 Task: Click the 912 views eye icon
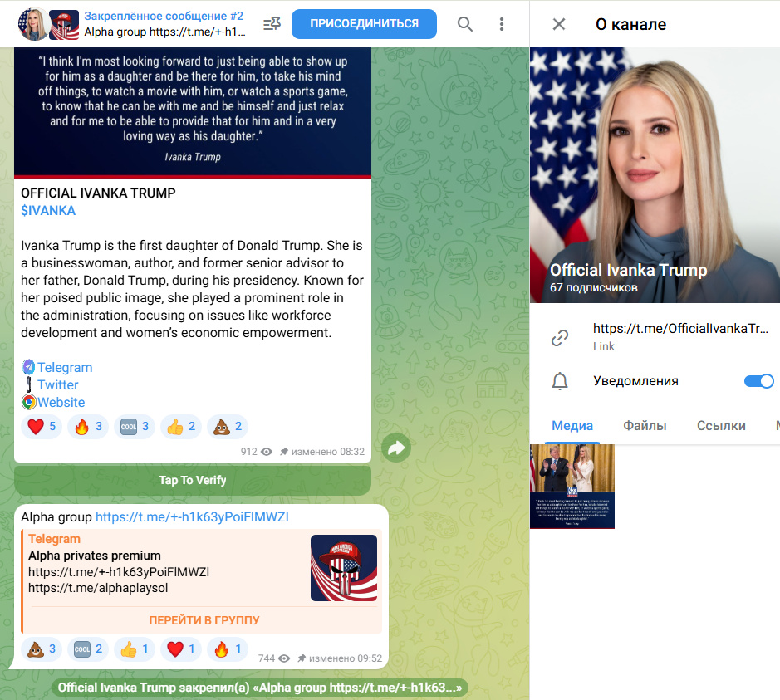267,452
